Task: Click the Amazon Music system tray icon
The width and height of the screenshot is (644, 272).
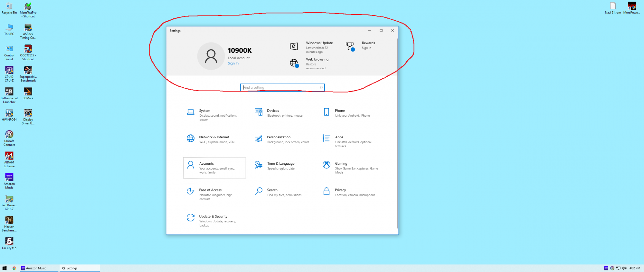Action: pos(606,268)
